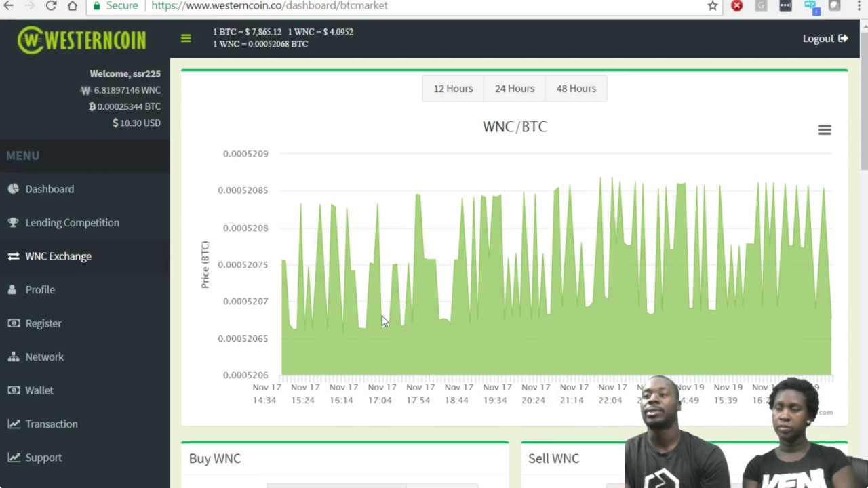Click the Wallet icon in sidebar
Image resolution: width=868 pixels, height=488 pixels.
pyautogui.click(x=14, y=390)
